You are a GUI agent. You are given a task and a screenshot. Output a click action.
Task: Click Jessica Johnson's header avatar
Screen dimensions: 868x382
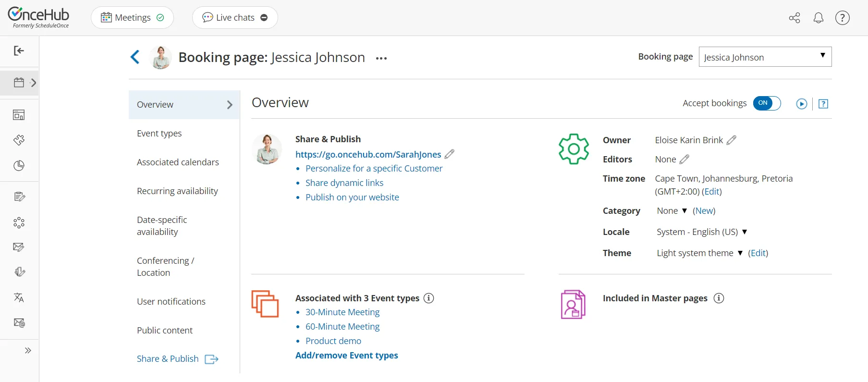click(x=160, y=58)
